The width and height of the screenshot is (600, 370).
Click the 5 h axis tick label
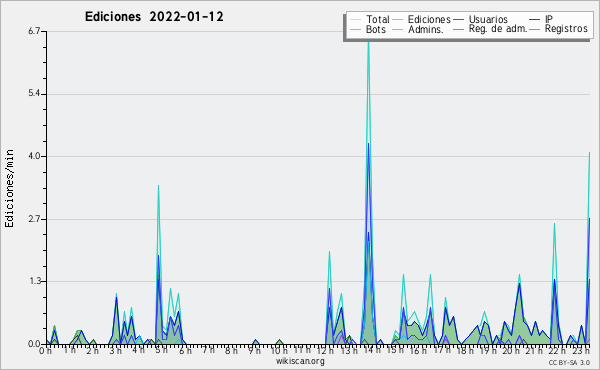click(x=161, y=350)
